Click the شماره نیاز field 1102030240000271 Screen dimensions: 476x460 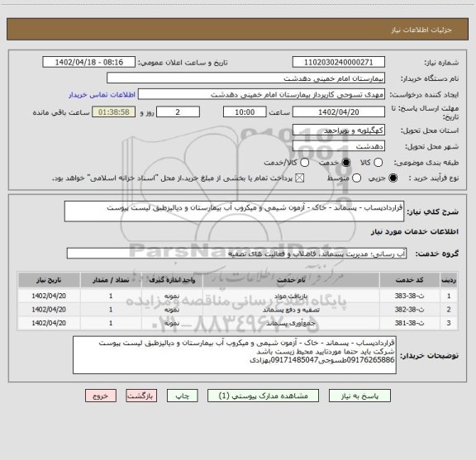(339, 62)
